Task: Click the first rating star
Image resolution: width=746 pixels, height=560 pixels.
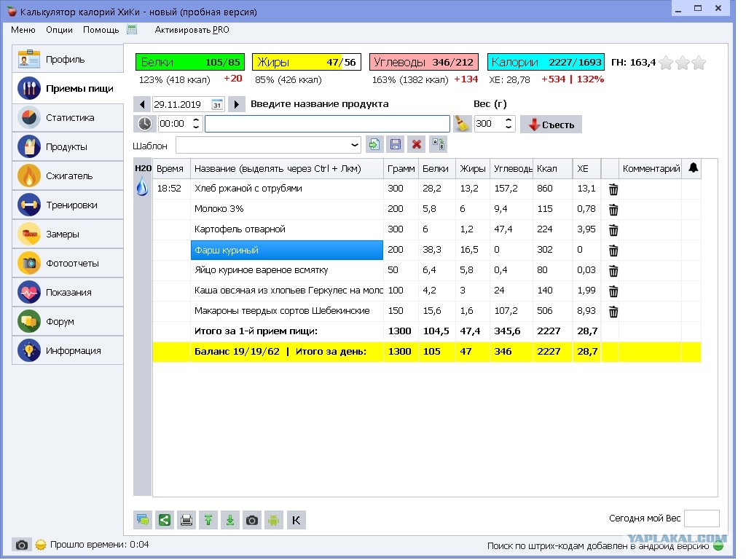Action: click(666, 63)
